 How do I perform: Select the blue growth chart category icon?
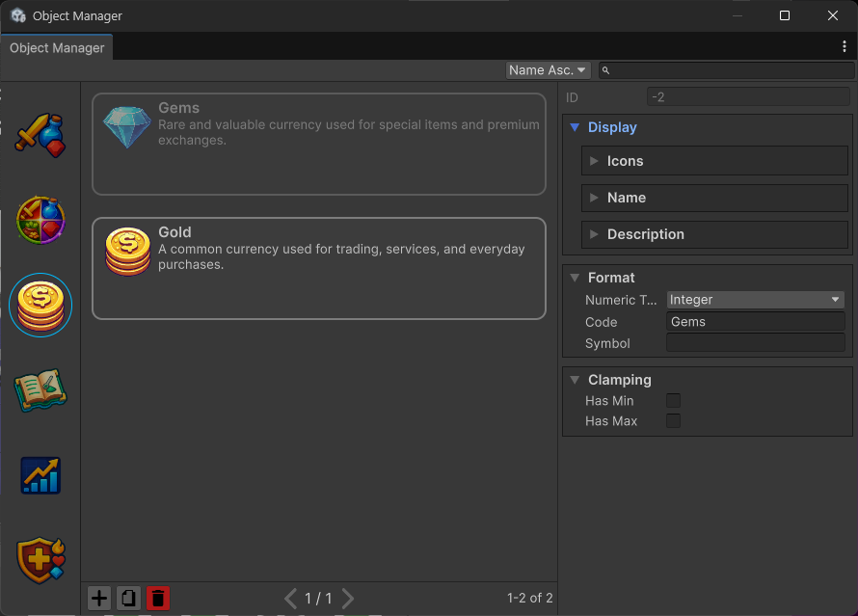(x=40, y=474)
